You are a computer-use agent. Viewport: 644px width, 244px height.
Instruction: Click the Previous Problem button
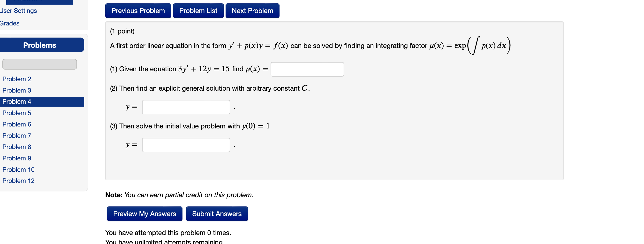pyautogui.click(x=138, y=11)
